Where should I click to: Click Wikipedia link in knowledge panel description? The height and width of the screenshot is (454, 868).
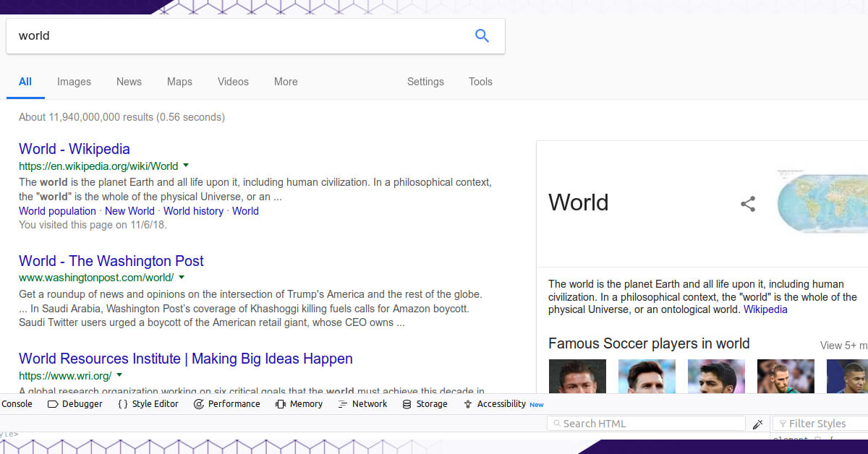(x=765, y=309)
